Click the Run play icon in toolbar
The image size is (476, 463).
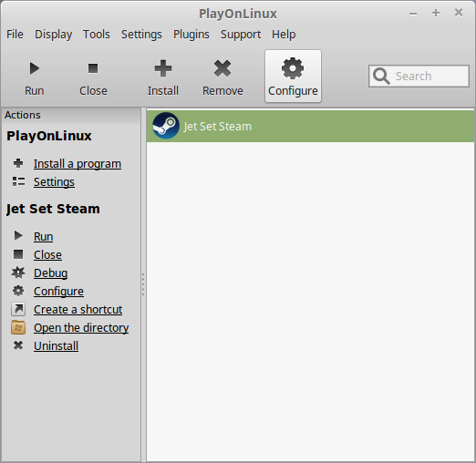coord(35,68)
